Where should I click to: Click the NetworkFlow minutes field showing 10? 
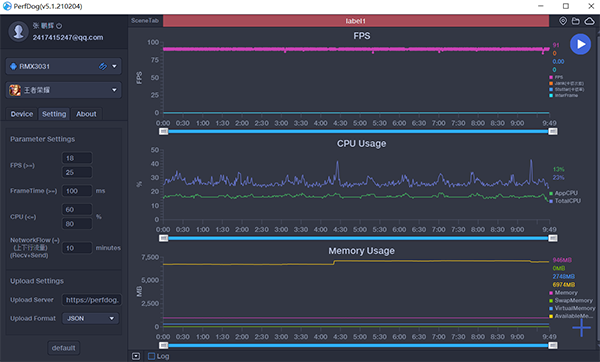[x=77, y=248]
